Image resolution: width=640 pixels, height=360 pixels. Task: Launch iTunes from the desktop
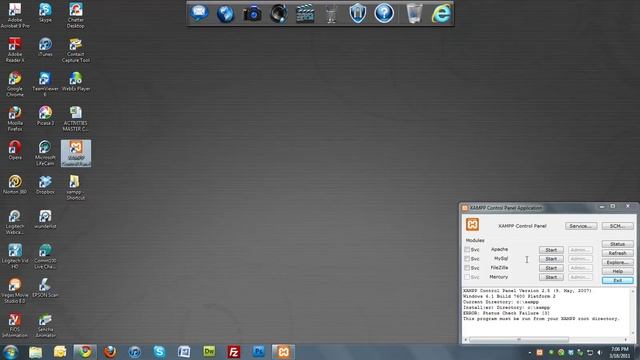[45, 47]
